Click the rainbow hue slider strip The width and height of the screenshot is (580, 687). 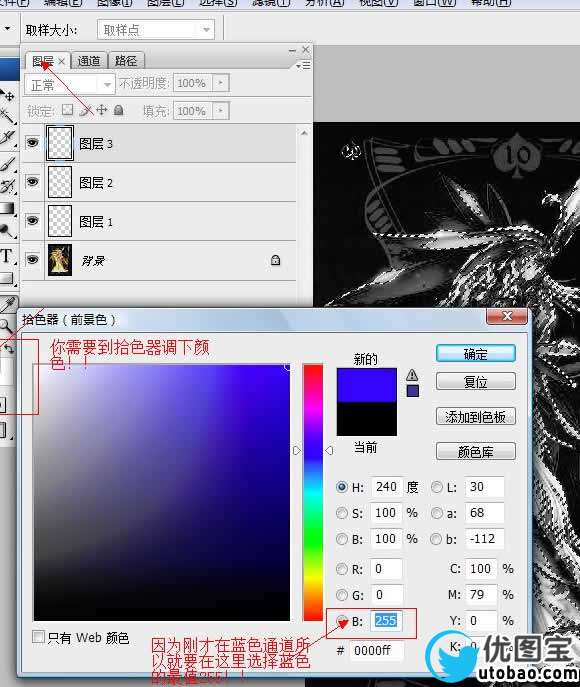(x=313, y=492)
